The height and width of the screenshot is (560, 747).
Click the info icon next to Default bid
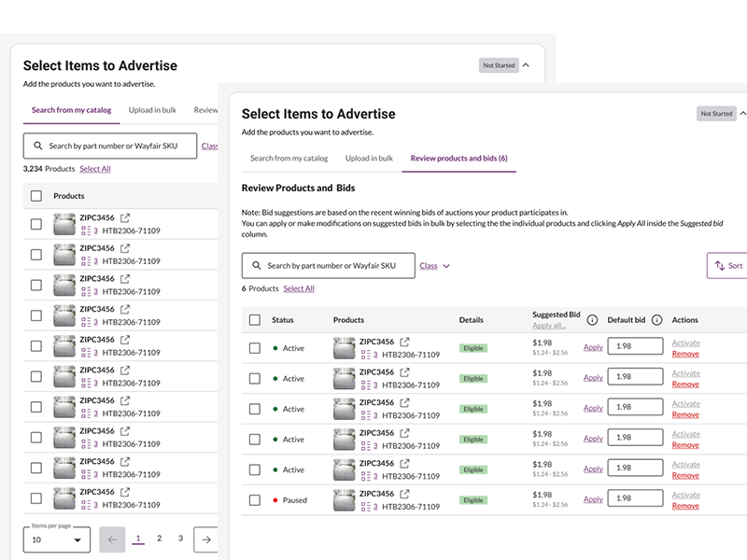(x=656, y=320)
